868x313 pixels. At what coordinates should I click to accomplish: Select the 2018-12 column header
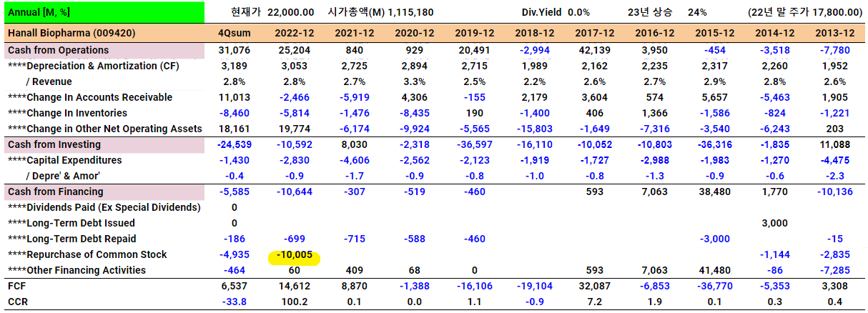534,34
